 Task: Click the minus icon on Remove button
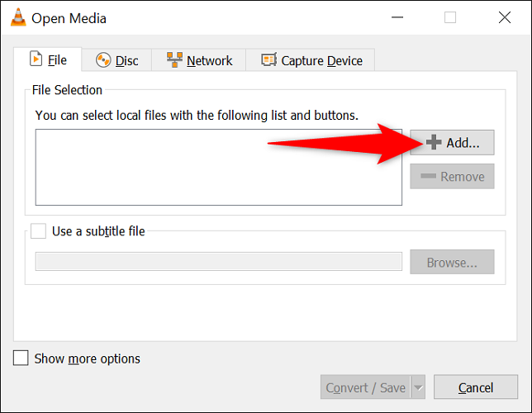[x=430, y=177]
